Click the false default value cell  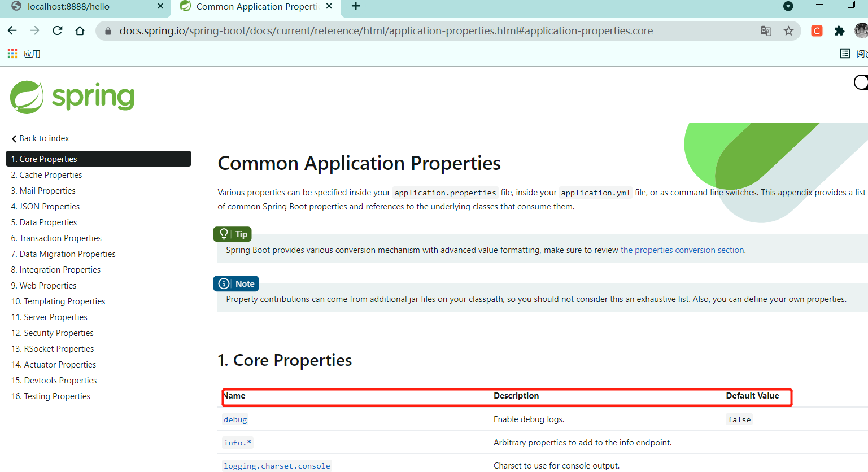click(x=739, y=419)
